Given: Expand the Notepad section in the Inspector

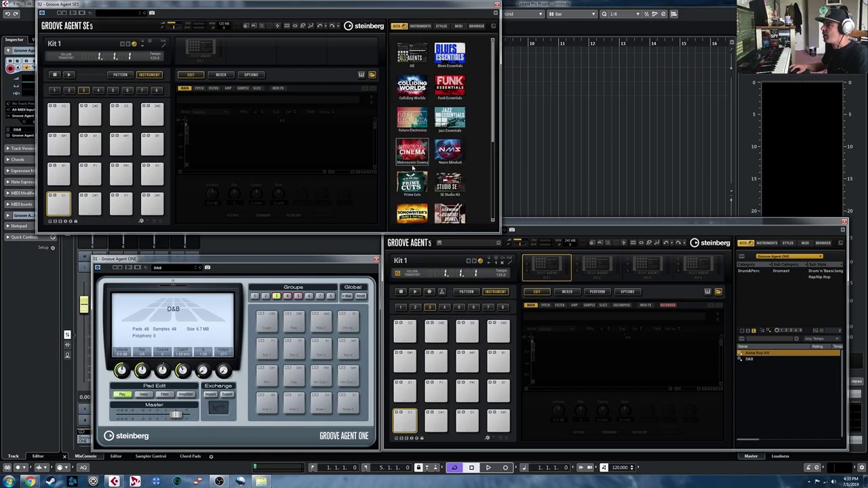Looking at the screenshot, I should (x=20, y=226).
